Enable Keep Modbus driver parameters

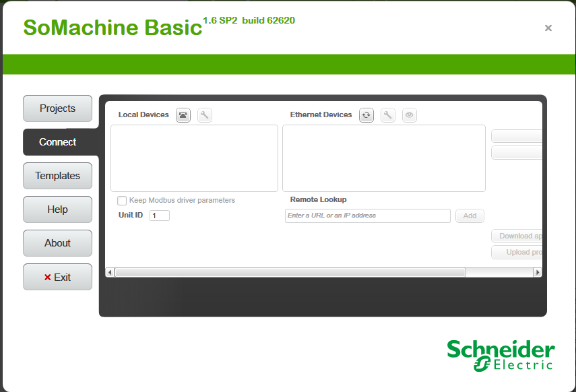[x=122, y=200]
